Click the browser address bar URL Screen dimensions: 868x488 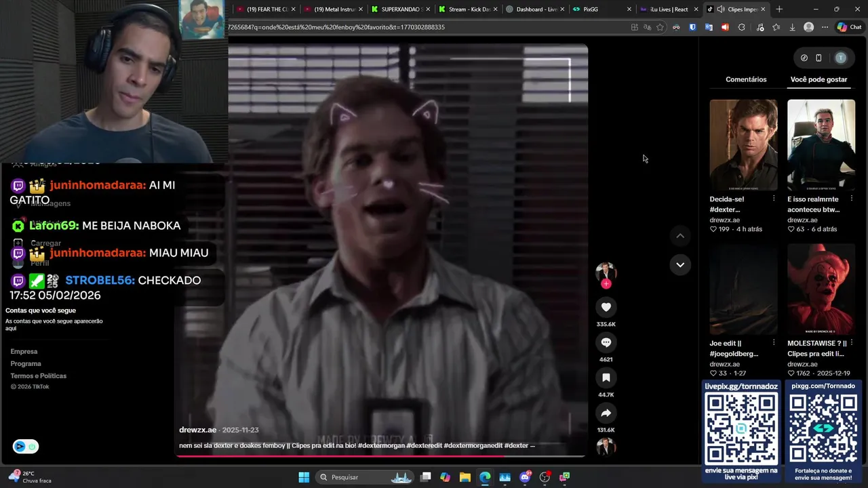(x=336, y=27)
